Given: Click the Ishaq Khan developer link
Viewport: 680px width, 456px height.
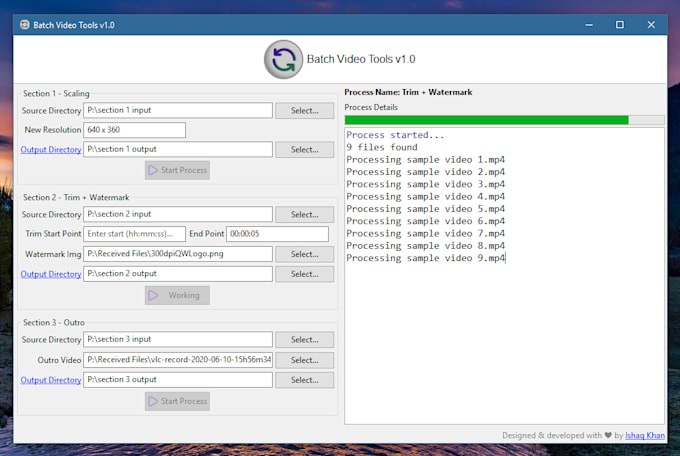Looking at the screenshot, I should [x=645, y=435].
